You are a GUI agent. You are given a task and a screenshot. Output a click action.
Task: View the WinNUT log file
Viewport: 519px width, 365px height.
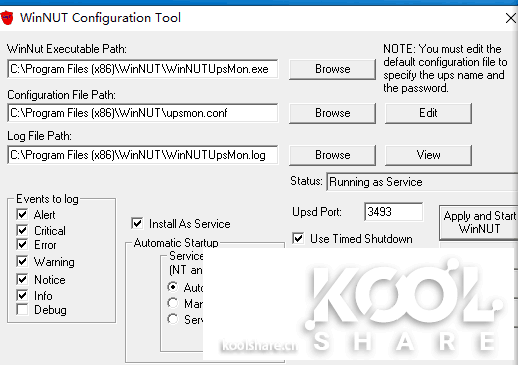point(428,155)
